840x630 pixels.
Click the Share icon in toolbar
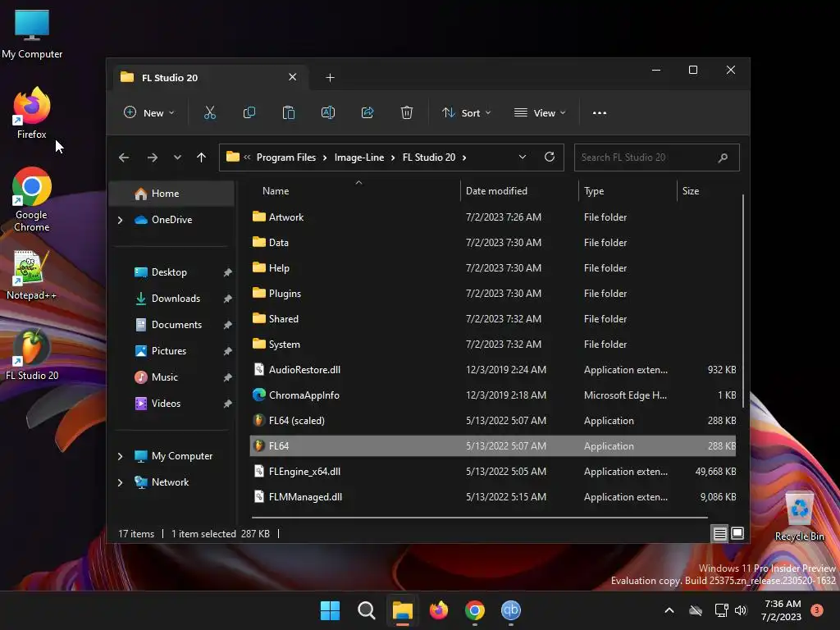(367, 112)
